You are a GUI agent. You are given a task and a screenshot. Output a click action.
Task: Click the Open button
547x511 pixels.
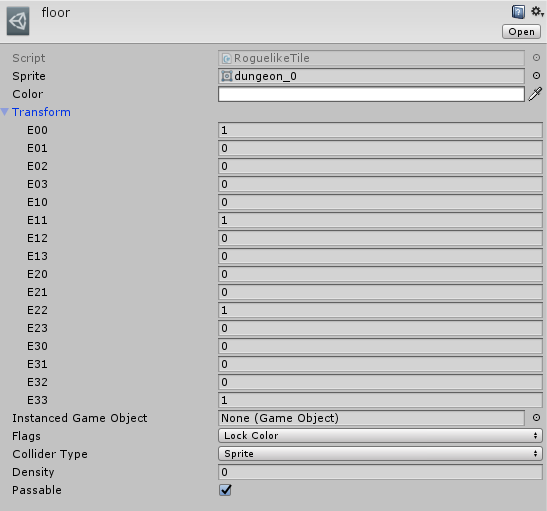[521, 32]
